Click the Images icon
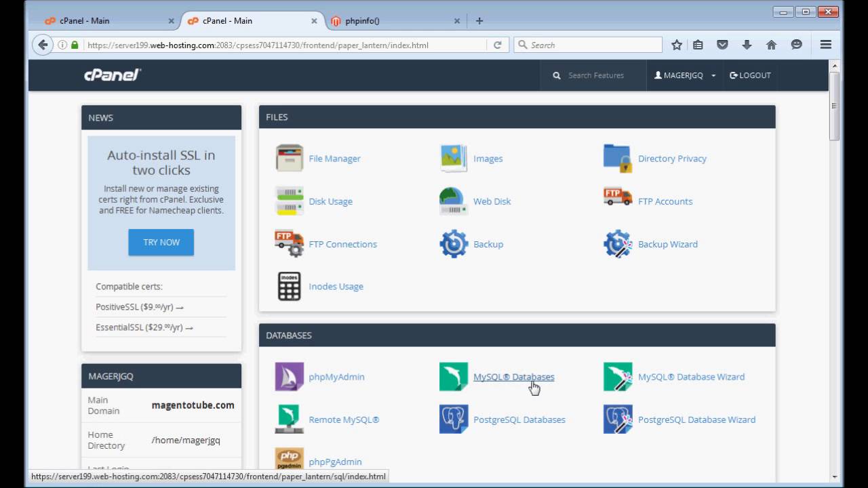The height and width of the screenshot is (488, 868). [454, 158]
